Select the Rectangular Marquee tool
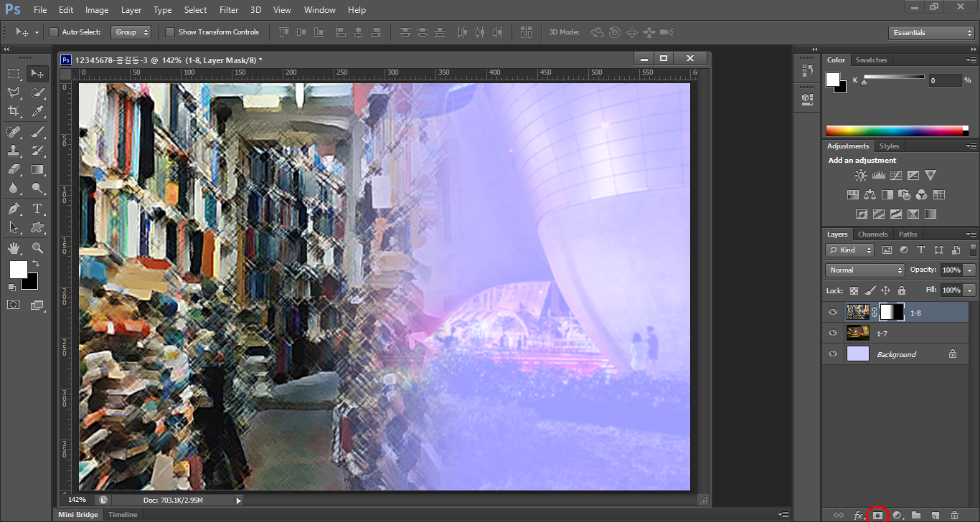 coord(14,73)
